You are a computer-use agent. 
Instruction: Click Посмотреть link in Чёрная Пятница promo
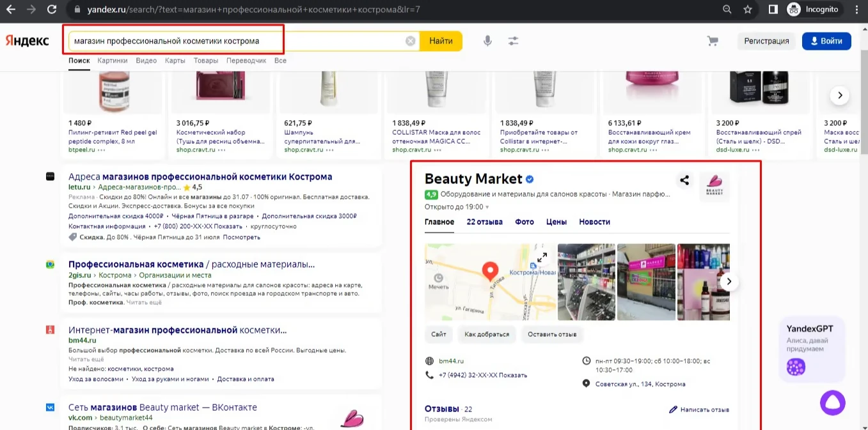point(242,237)
